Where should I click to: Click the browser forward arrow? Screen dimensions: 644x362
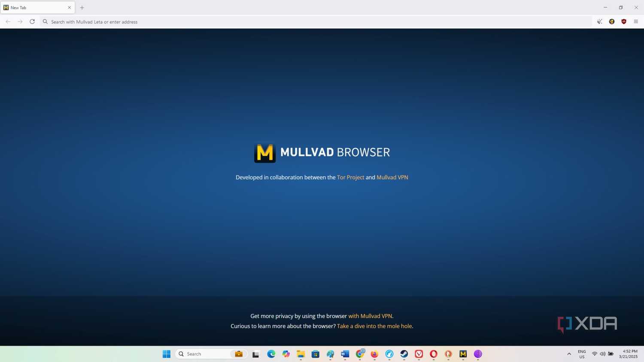pyautogui.click(x=20, y=21)
